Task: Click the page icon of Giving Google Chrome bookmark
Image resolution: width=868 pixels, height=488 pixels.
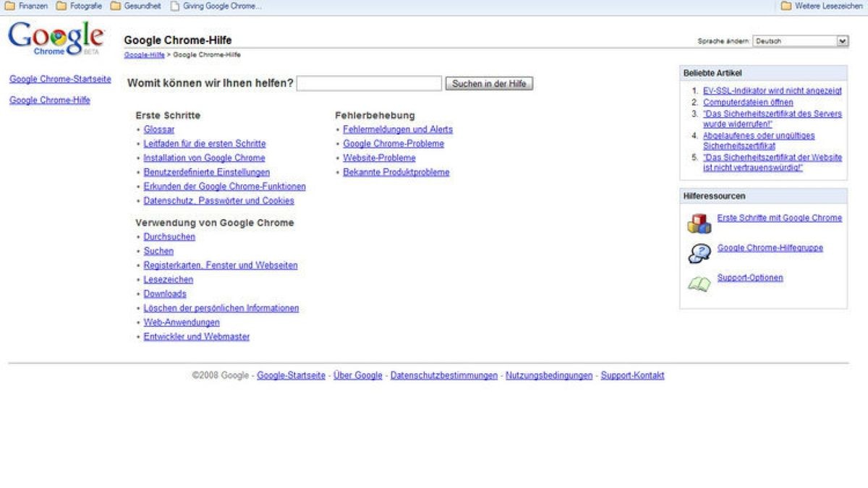Action: (x=174, y=6)
